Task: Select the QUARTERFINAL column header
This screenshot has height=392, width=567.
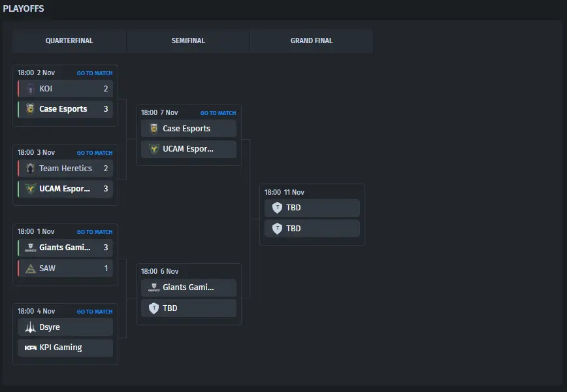Action: point(69,41)
